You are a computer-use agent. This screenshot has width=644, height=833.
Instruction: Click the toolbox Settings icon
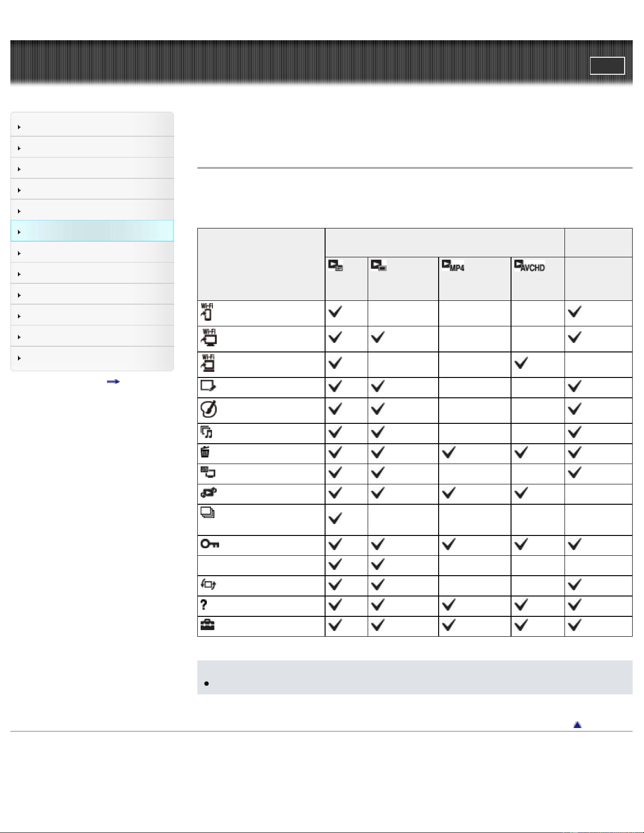pyautogui.click(x=207, y=625)
